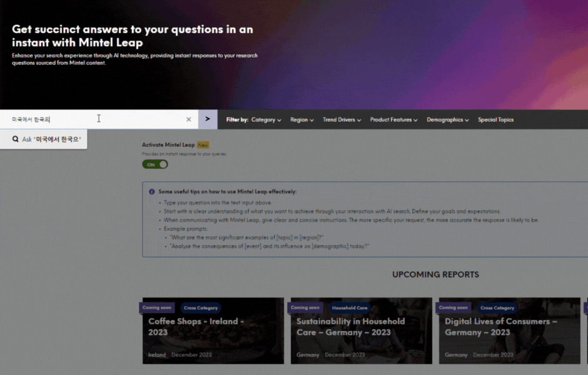Open Digital Lives of Consumers Germany report

[500, 326]
